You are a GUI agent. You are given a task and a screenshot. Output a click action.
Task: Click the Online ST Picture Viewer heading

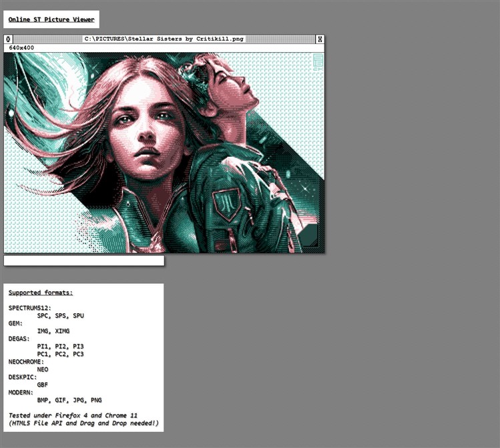[51, 19]
